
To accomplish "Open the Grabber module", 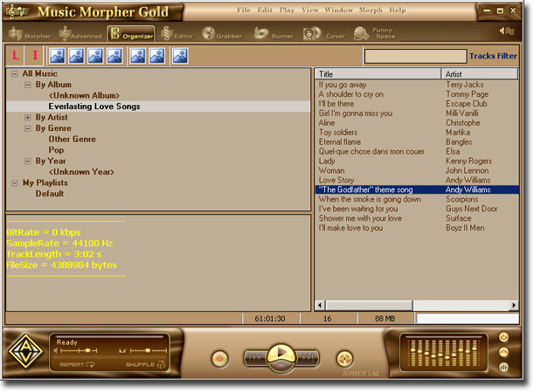I will tap(223, 35).
